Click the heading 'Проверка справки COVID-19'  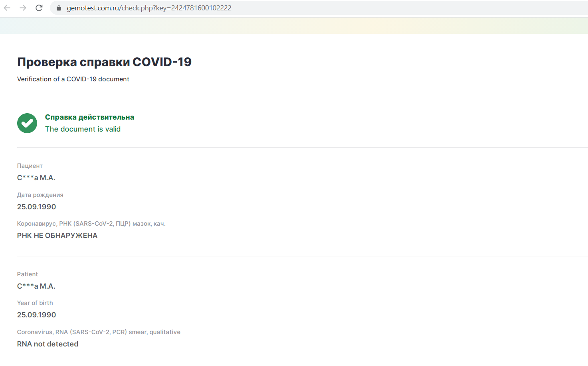coord(104,62)
